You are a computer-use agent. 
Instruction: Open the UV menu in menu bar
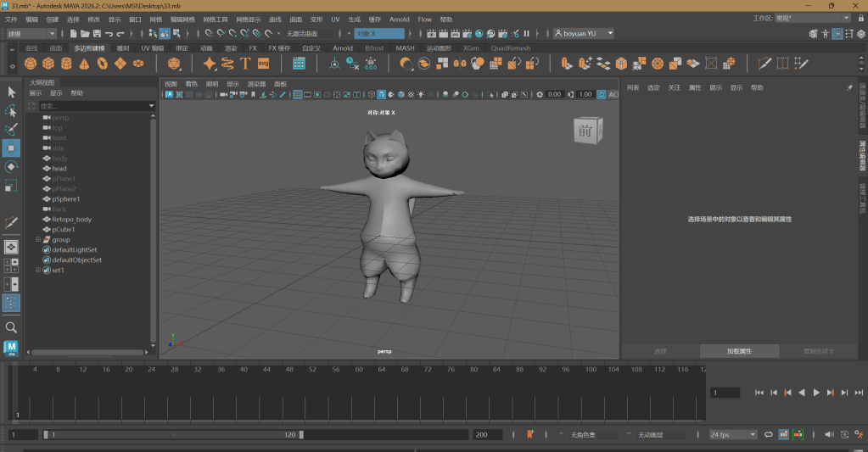pyautogui.click(x=335, y=19)
